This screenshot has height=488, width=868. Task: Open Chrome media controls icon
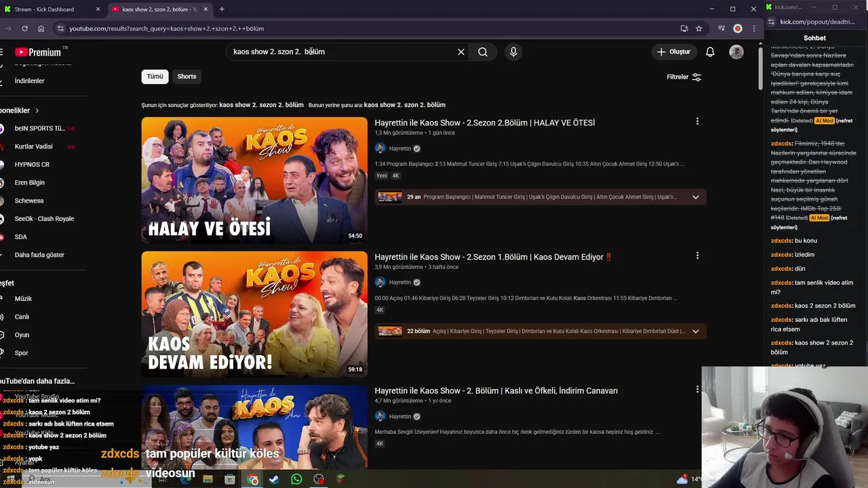(722, 28)
